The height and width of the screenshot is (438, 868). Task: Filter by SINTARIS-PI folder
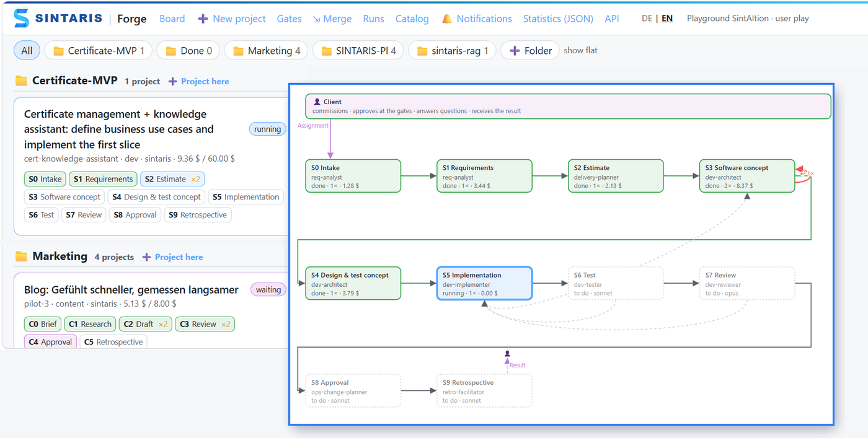358,51
